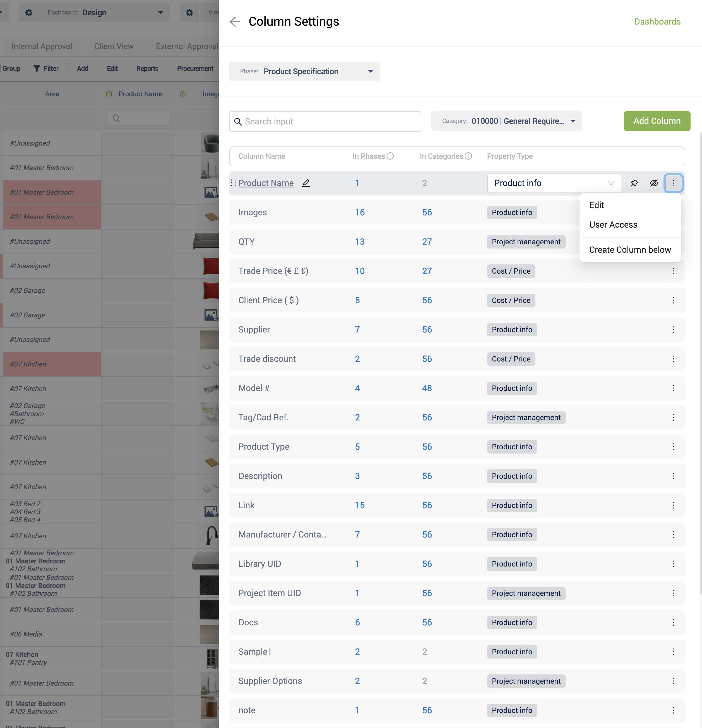Open the Dashboards link
The image size is (702, 728).
pos(657,21)
